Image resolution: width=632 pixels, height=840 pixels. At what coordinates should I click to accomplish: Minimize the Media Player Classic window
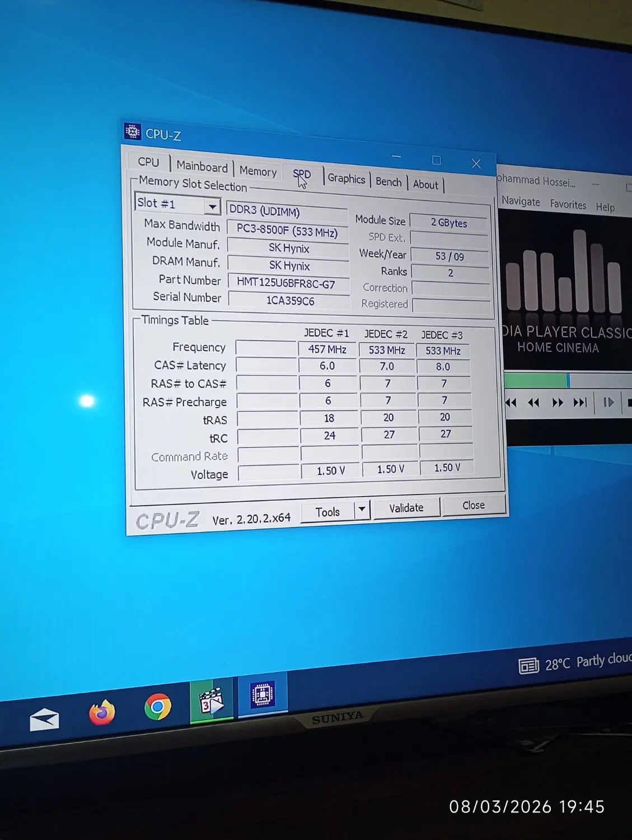[596, 184]
